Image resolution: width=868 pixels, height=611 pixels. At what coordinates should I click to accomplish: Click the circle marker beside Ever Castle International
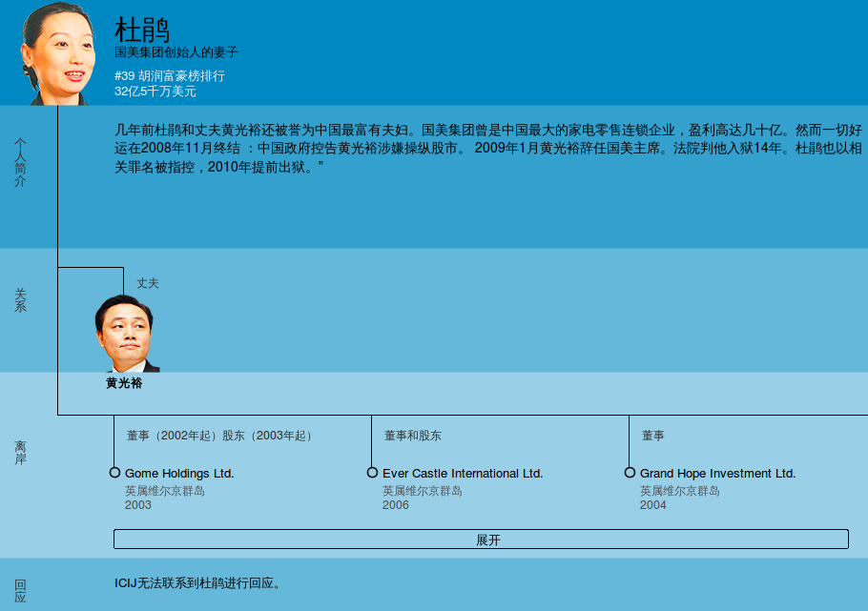click(372, 473)
